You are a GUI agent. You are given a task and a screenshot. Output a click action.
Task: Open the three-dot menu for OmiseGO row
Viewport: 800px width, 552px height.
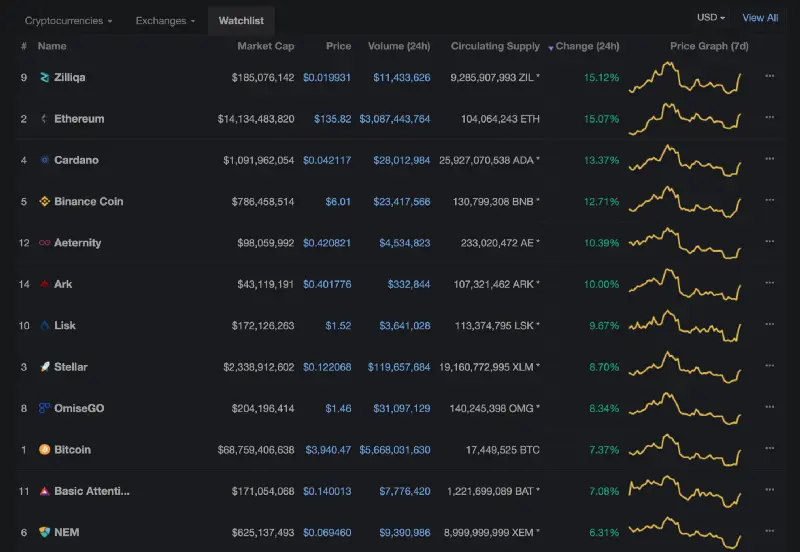coord(769,407)
